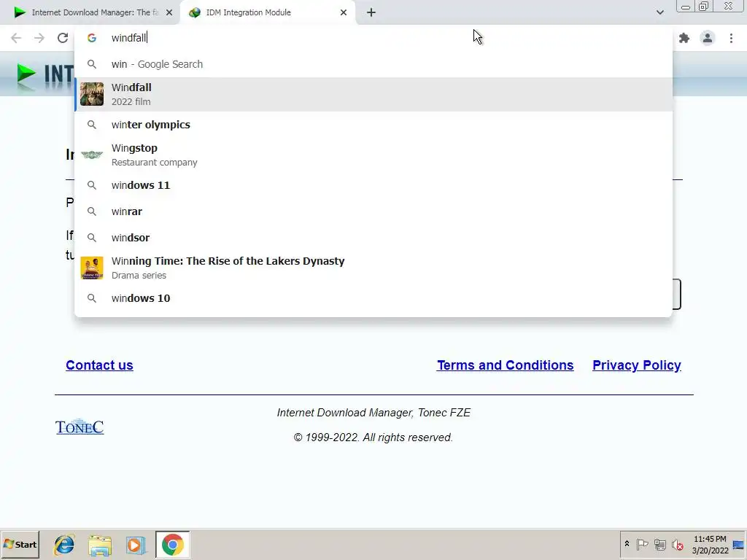Choose the 'windsor' suggestion

coord(373,238)
